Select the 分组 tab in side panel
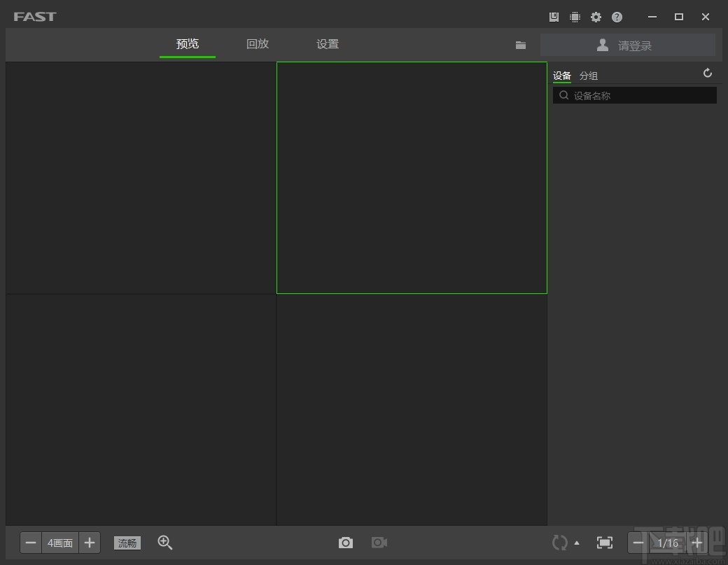Image resolution: width=728 pixels, height=565 pixels. (x=588, y=76)
